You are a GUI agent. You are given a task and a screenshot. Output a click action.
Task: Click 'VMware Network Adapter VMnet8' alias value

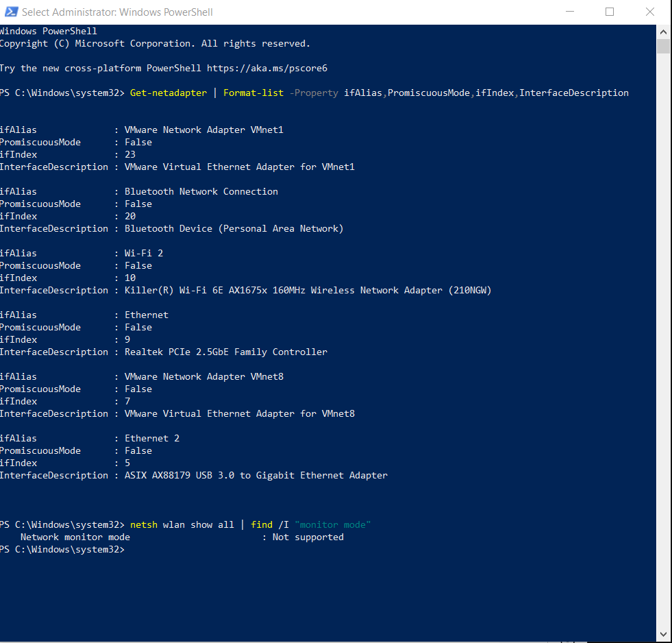(204, 376)
